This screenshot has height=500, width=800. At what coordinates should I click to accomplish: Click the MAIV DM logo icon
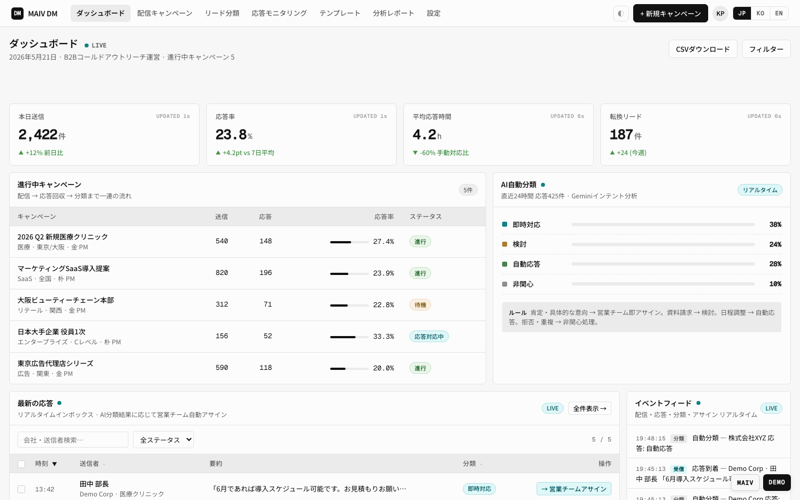17,13
